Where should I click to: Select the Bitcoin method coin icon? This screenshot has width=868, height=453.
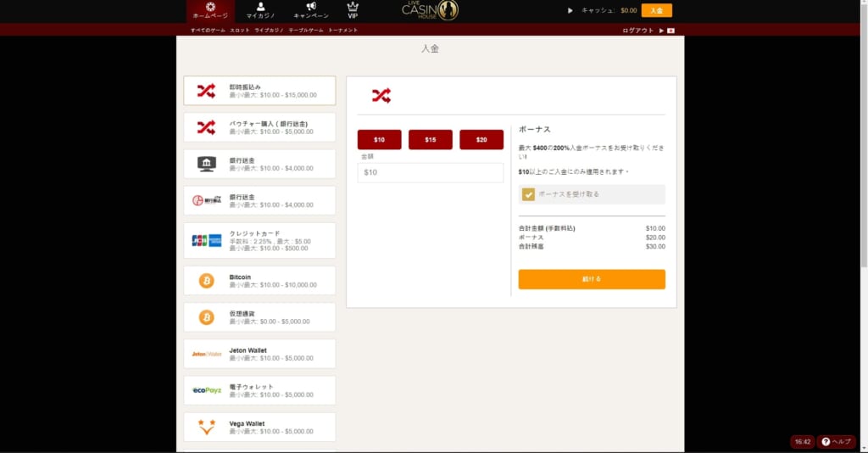pos(207,281)
